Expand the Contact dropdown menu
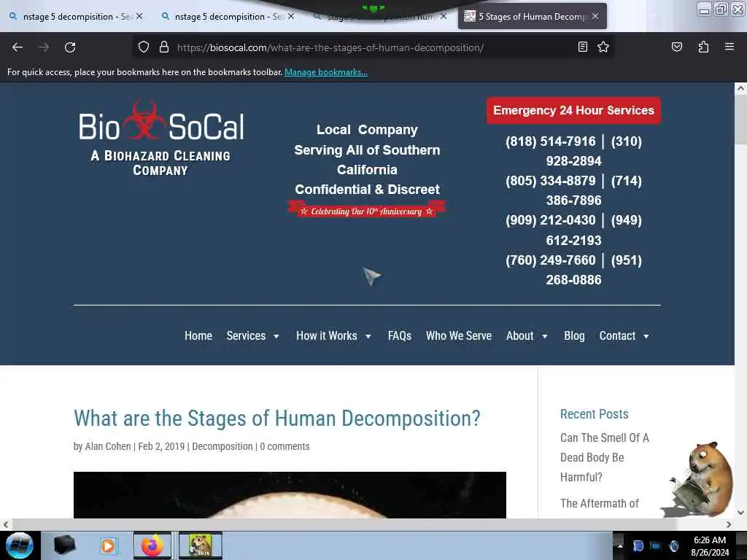747x560 pixels. [x=624, y=335]
